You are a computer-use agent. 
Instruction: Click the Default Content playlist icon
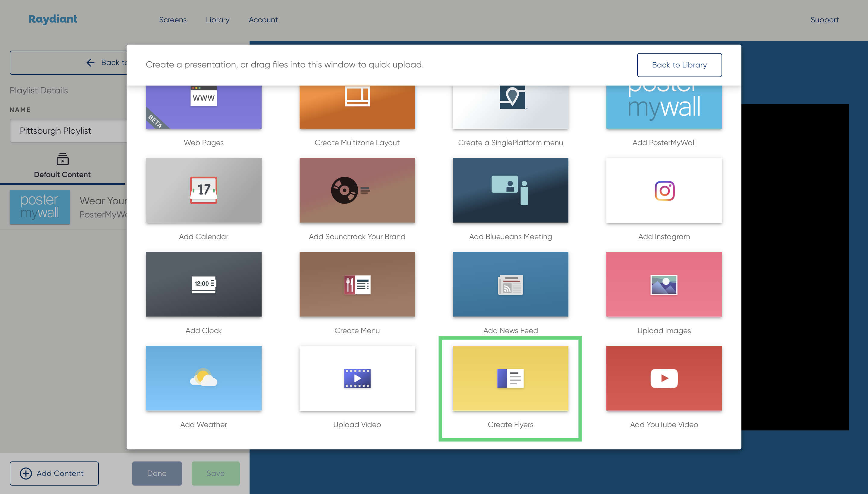click(x=62, y=159)
